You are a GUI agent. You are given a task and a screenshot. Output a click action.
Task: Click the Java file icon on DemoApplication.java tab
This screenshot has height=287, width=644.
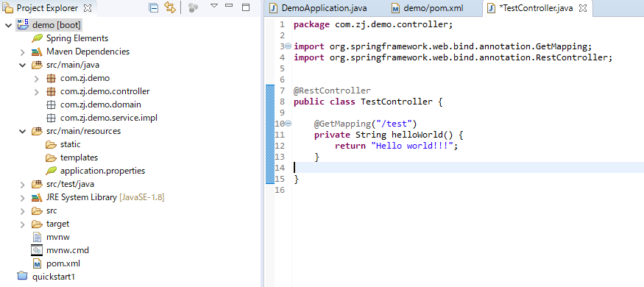point(273,8)
